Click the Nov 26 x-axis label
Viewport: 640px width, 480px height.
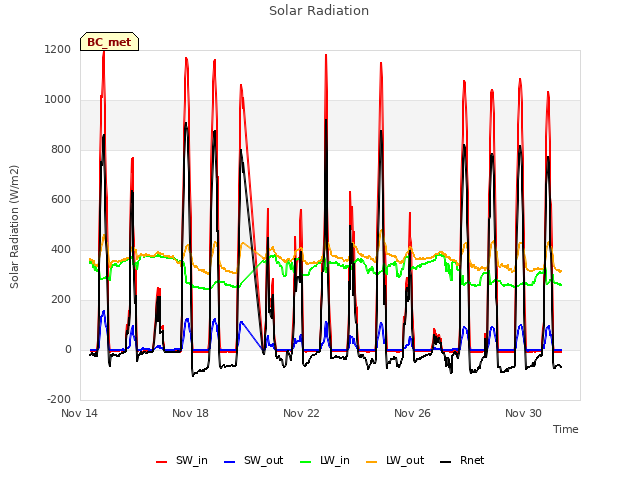point(412,413)
